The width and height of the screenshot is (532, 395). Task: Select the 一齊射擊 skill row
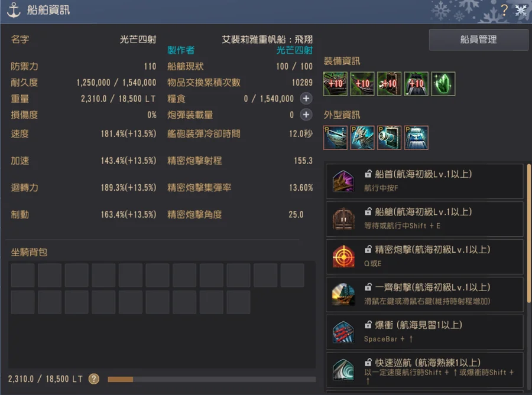coord(425,295)
